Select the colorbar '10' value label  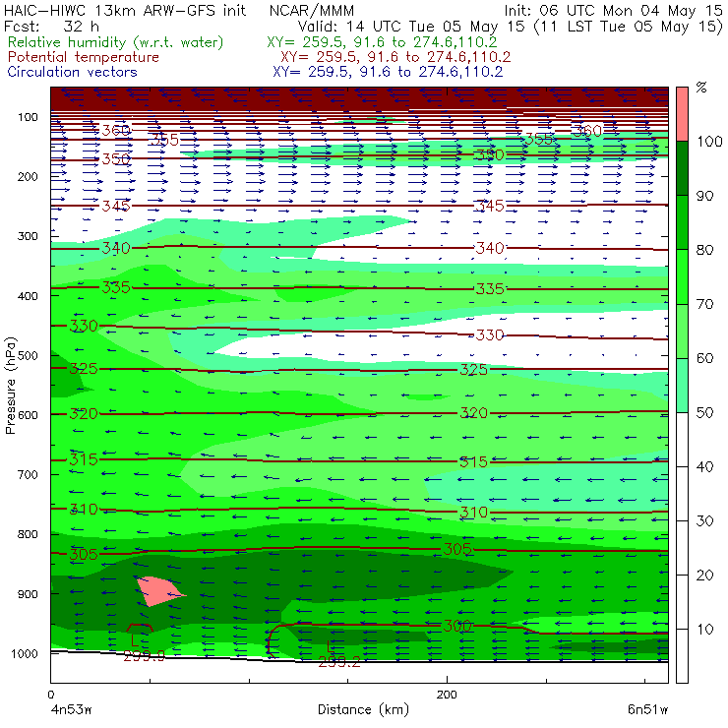[704, 630]
